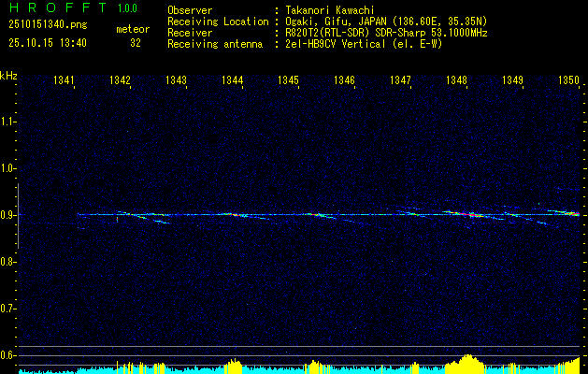
Task: Select the version number 1.0.0
Action: (x=127, y=8)
